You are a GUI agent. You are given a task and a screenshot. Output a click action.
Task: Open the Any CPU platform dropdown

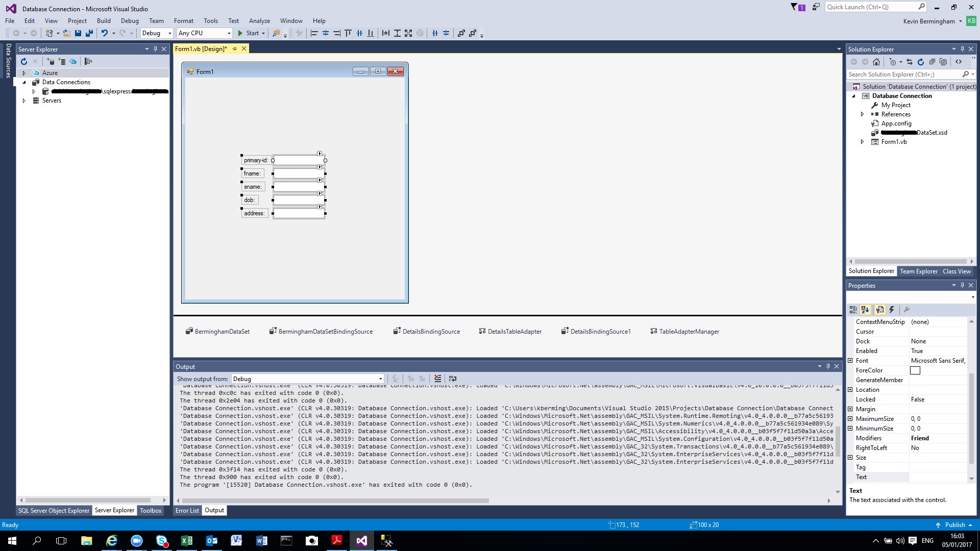[229, 33]
